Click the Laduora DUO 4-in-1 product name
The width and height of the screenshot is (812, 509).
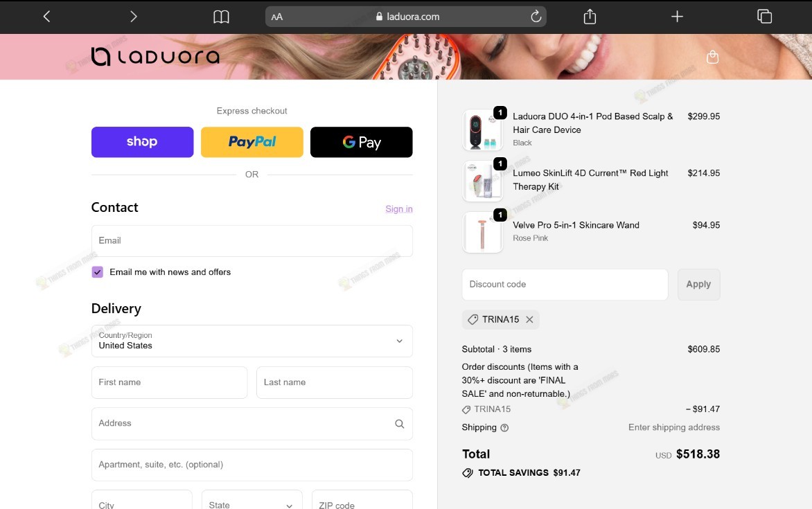(593, 123)
